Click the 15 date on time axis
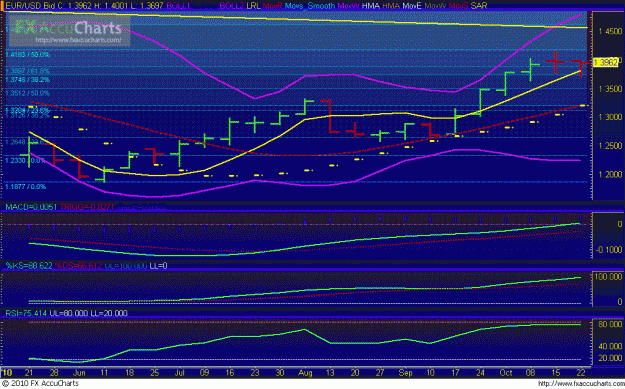 click(556, 373)
